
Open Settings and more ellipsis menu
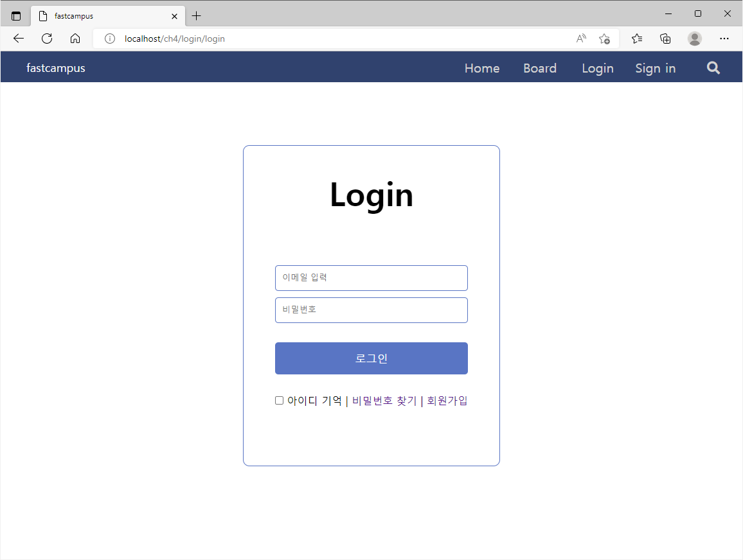point(724,39)
